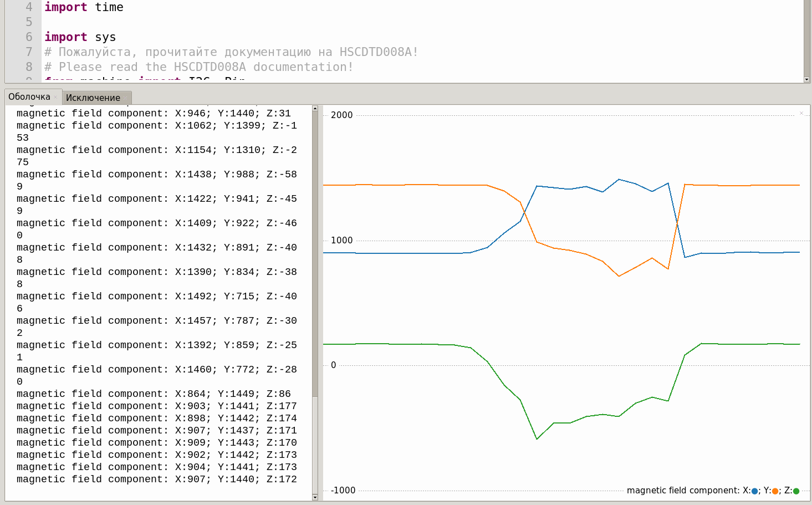Click the orange Y legend dot

click(x=775, y=491)
